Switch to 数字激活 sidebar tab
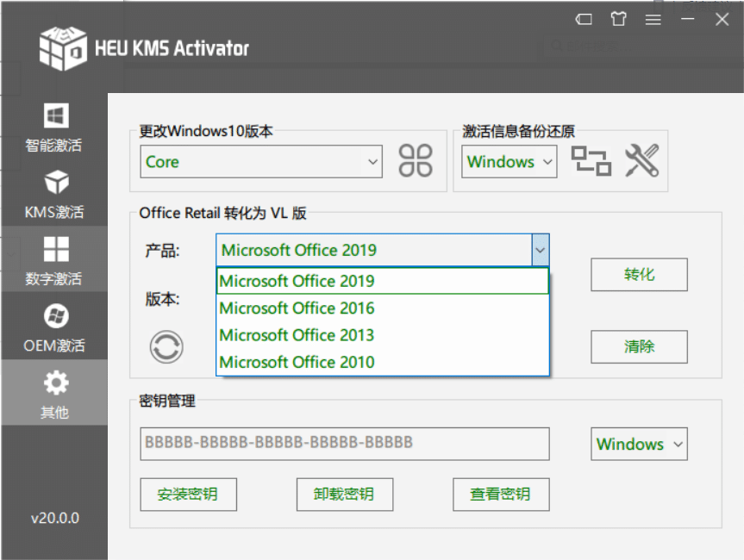The height and width of the screenshot is (560, 744). coord(54,259)
